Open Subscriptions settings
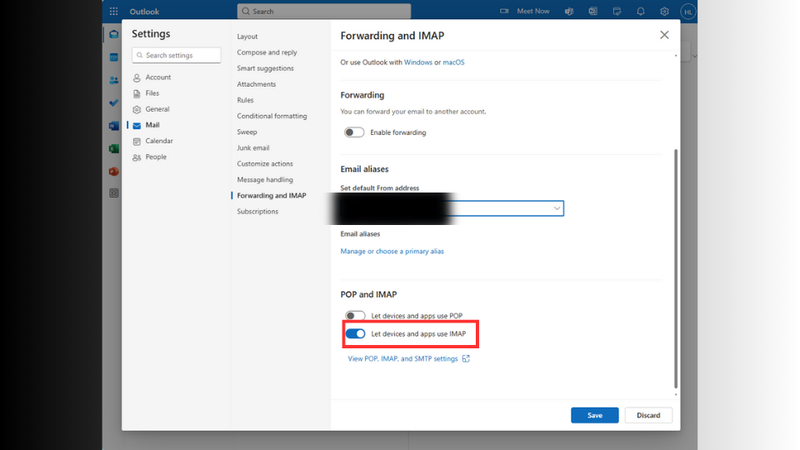Viewport: 800px width, 450px height. point(258,211)
